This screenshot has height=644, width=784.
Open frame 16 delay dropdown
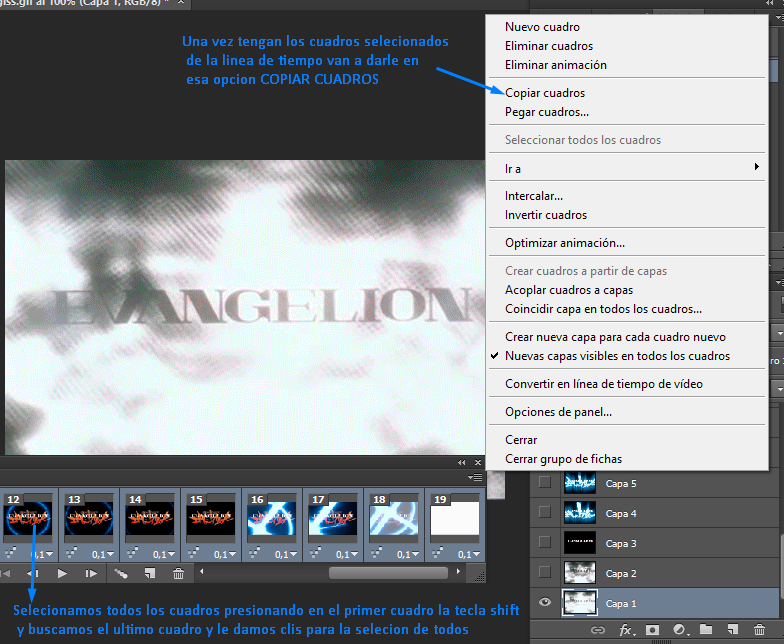pyautogui.click(x=286, y=554)
